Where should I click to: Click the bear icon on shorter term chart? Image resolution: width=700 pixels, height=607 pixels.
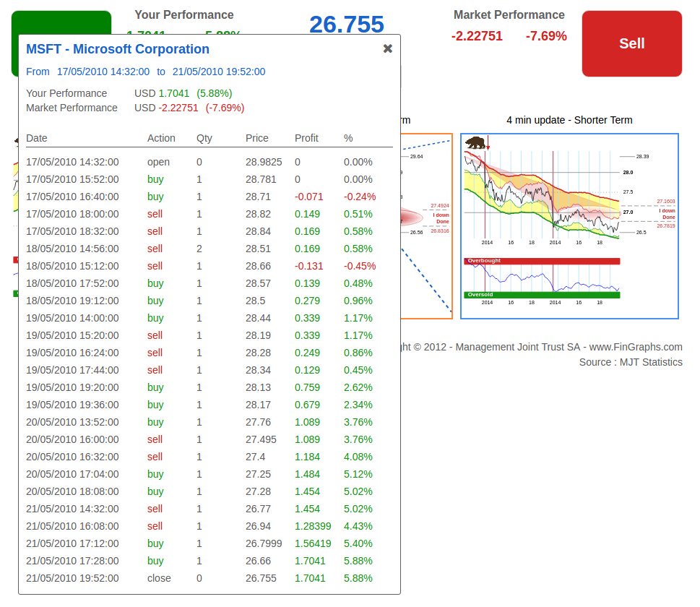tap(475, 143)
